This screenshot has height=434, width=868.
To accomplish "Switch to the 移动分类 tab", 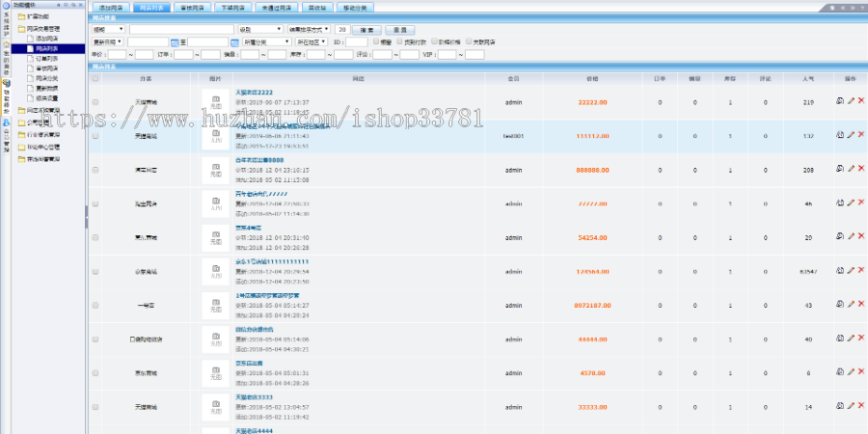I will (355, 8).
